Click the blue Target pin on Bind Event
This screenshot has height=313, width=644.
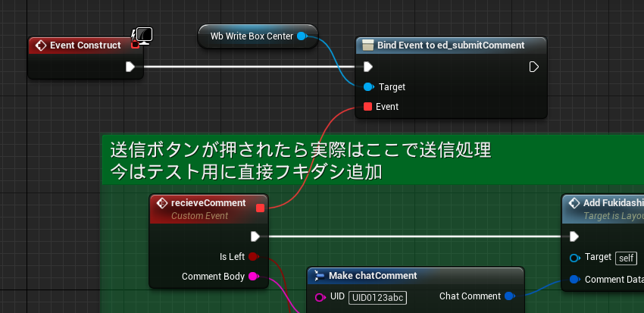[x=368, y=86]
